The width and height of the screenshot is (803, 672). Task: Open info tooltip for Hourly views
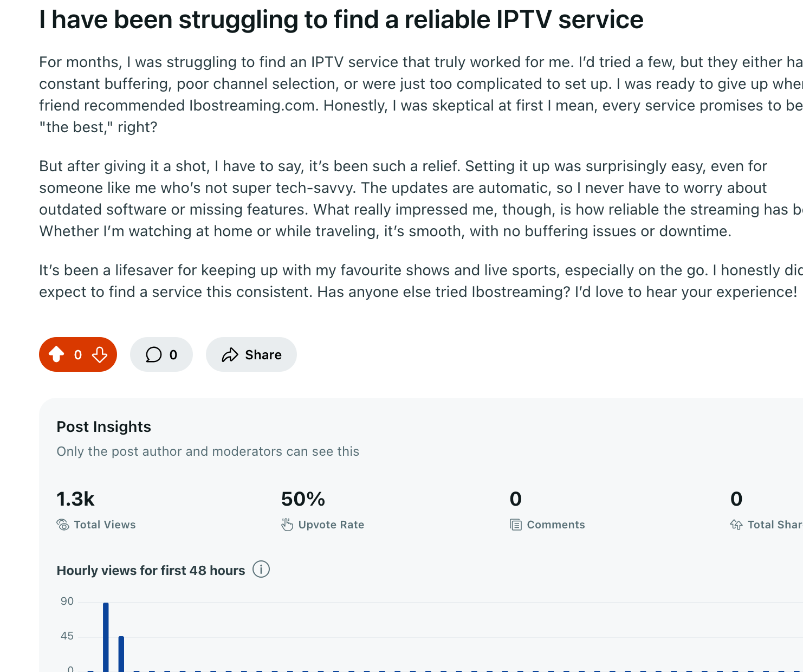point(261,570)
